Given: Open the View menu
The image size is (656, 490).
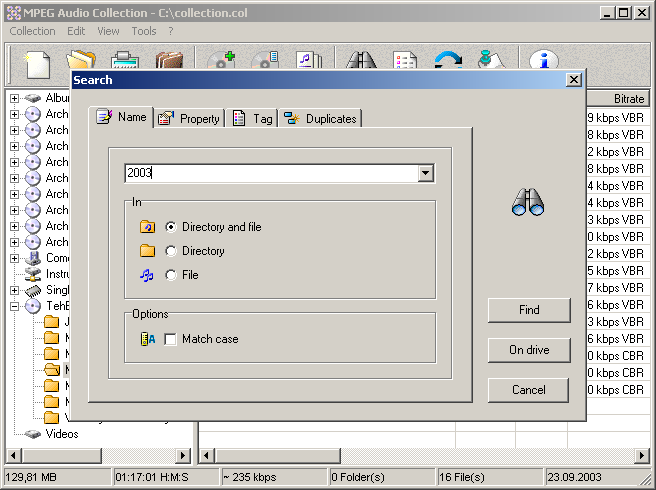Looking at the screenshot, I should pyautogui.click(x=108, y=31).
